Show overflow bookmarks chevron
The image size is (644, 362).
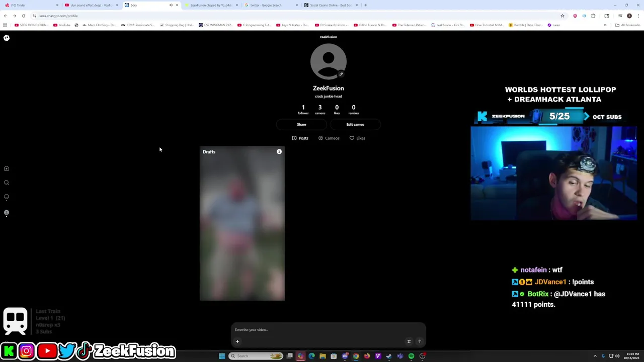tap(605, 25)
